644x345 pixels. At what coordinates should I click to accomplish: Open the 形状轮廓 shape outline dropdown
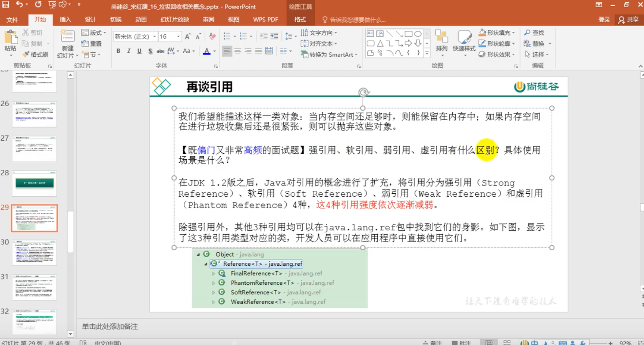(x=497, y=43)
